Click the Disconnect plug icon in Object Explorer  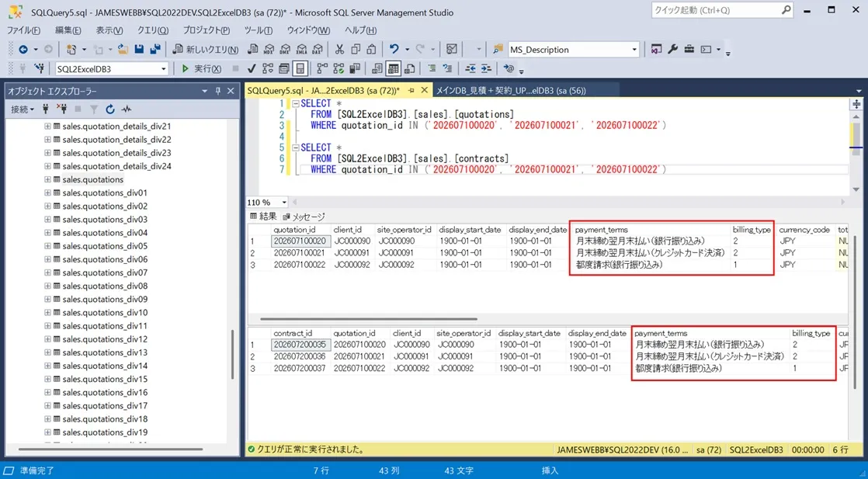pos(62,109)
